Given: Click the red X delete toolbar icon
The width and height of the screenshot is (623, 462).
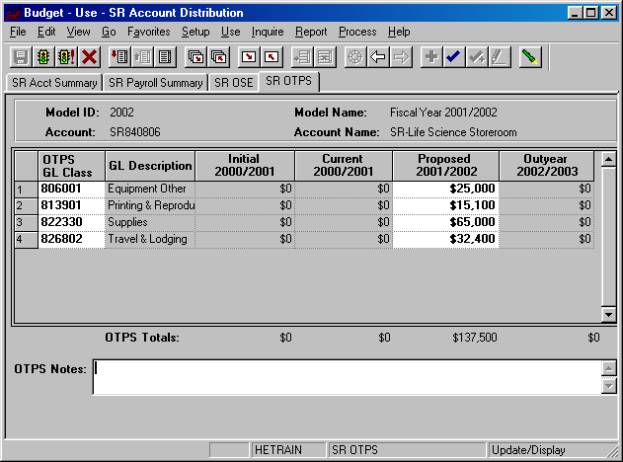Looking at the screenshot, I should pos(89,59).
